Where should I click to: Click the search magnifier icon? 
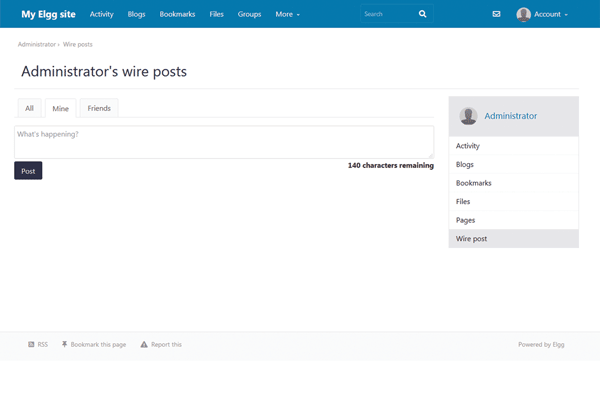(x=422, y=15)
